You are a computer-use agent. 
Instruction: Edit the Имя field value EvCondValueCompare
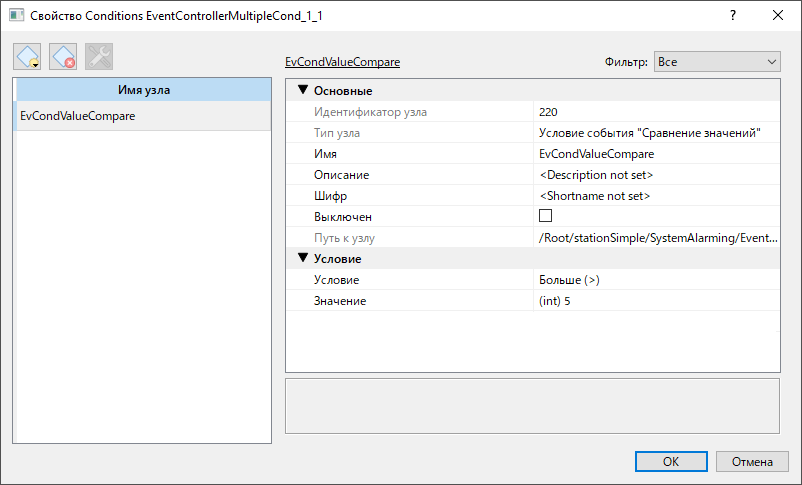pos(656,153)
